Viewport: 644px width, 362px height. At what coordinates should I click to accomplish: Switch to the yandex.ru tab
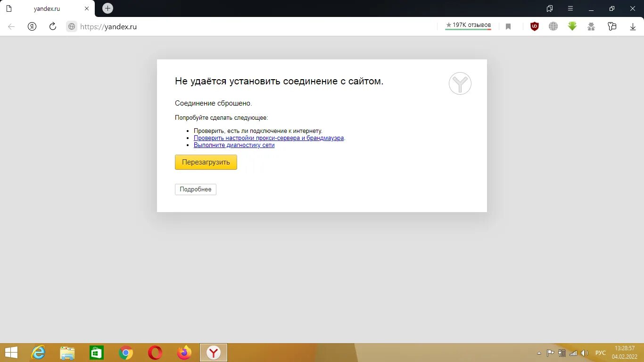(x=47, y=8)
